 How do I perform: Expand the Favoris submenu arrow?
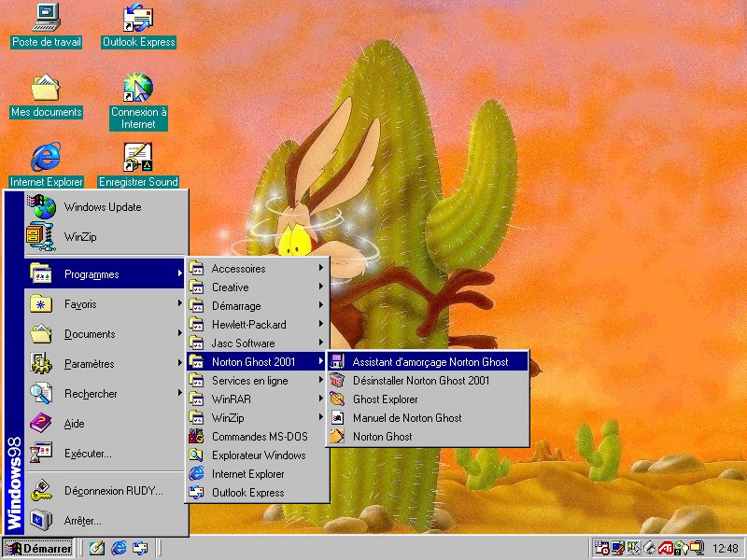tap(179, 303)
